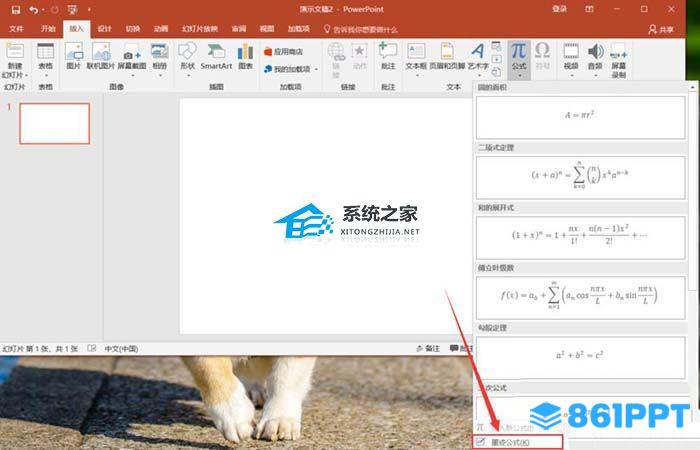Click the 登录 (Sign in) link
The image size is (700, 450).
[x=559, y=9]
